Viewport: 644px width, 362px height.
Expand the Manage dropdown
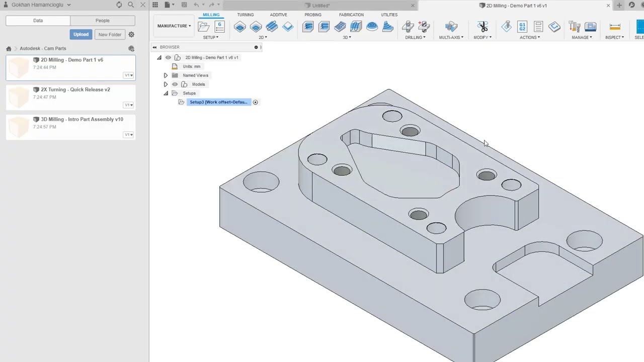coord(582,38)
